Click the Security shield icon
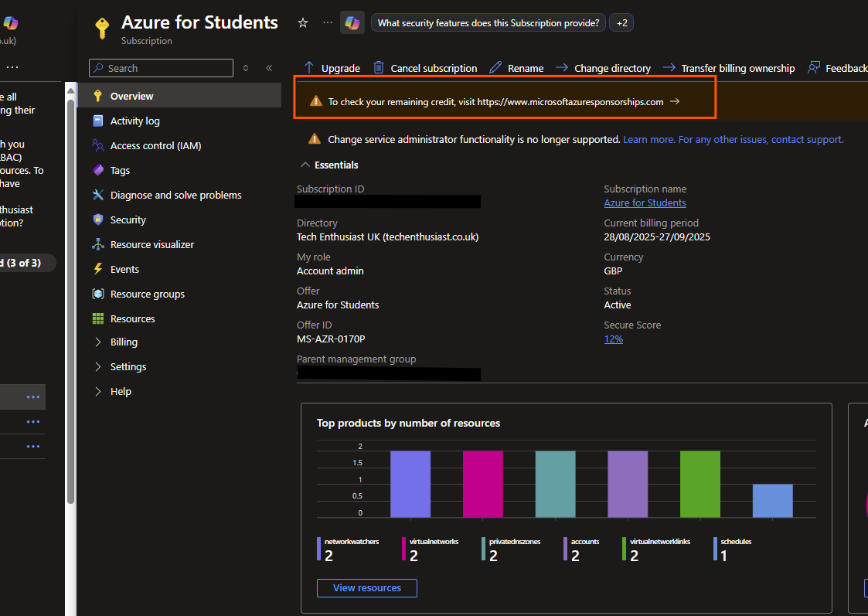868x616 pixels. click(x=98, y=220)
